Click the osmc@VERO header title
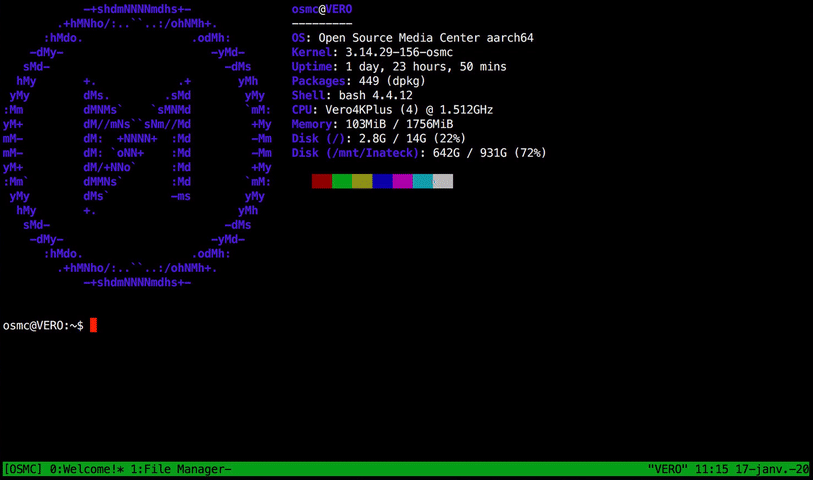This screenshot has width=813, height=480. pyautogui.click(x=322, y=9)
